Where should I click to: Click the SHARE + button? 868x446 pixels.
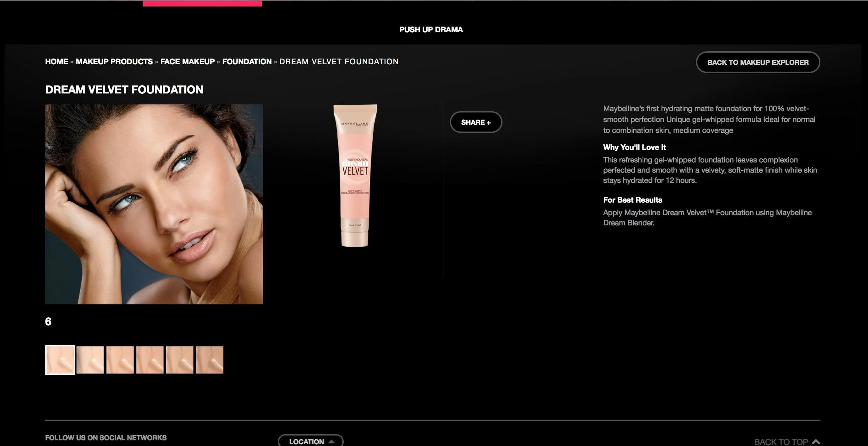(476, 122)
